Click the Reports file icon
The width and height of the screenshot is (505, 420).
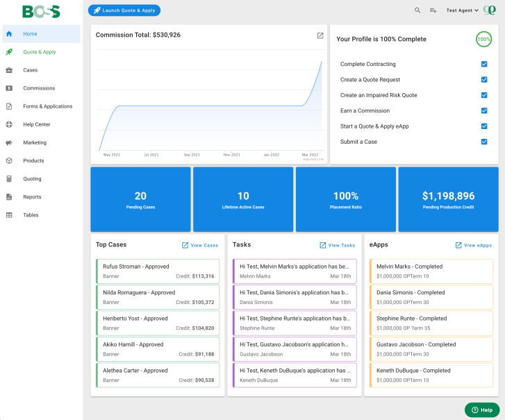(x=9, y=197)
